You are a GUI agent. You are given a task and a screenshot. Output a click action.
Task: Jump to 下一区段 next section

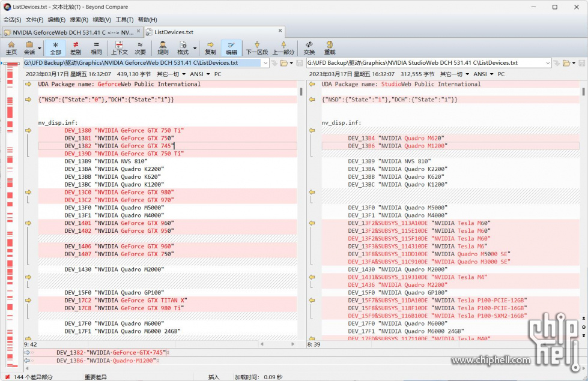point(257,48)
